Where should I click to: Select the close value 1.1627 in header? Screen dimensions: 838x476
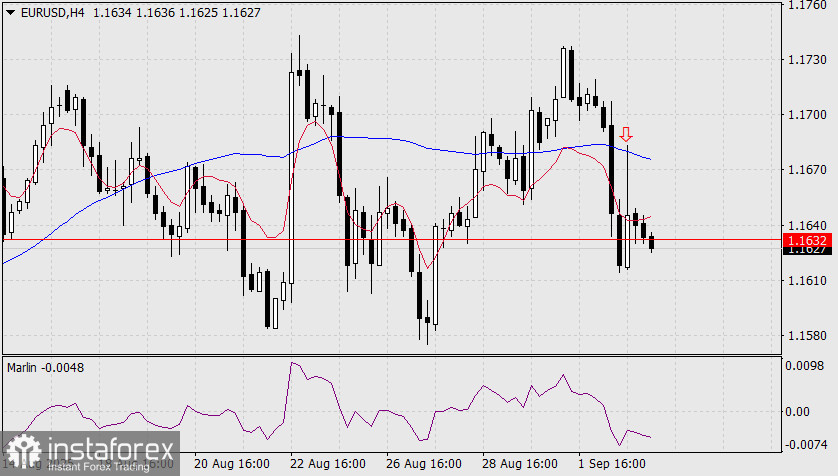click(242, 13)
